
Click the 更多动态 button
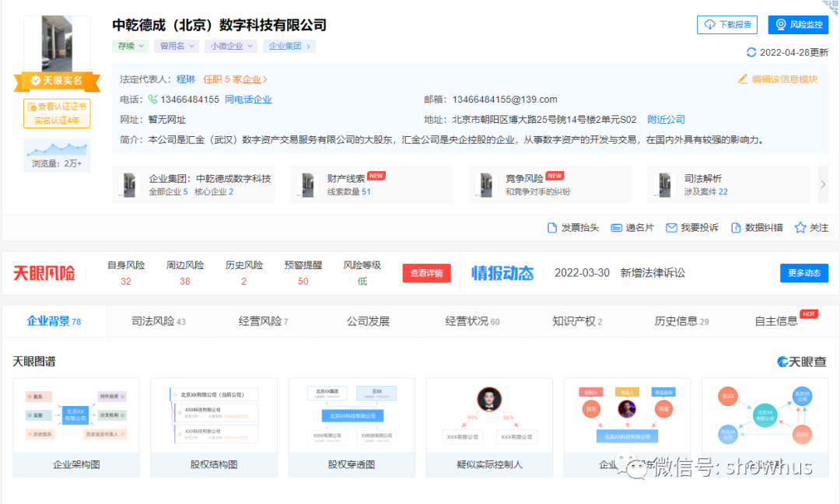coord(804,273)
